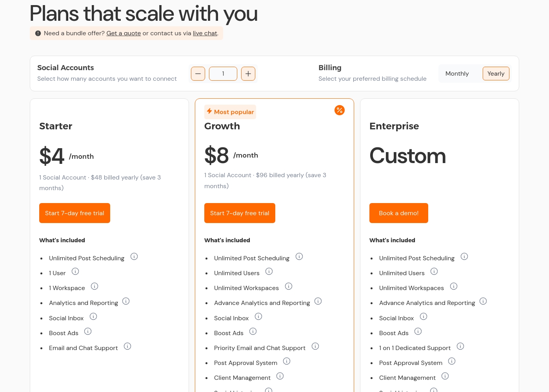Click info icon beside Enterprise Post Approval System
This screenshot has height=392, width=549.
(452, 361)
